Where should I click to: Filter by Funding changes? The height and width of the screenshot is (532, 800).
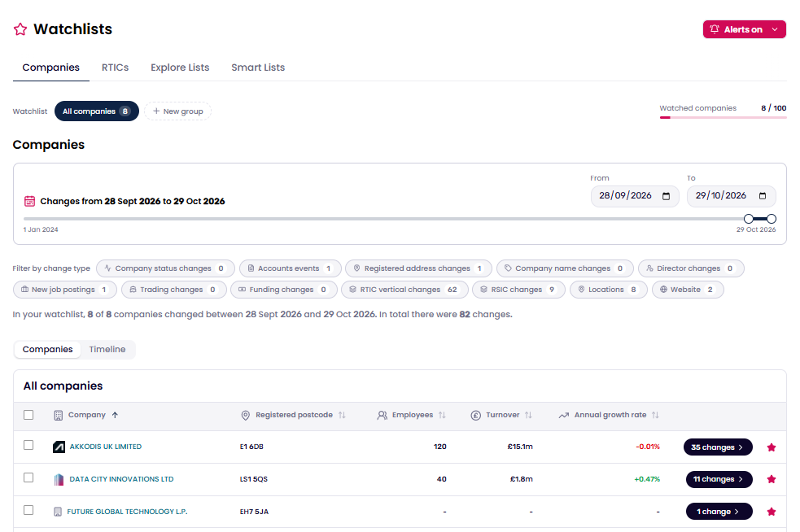pyautogui.click(x=284, y=290)
